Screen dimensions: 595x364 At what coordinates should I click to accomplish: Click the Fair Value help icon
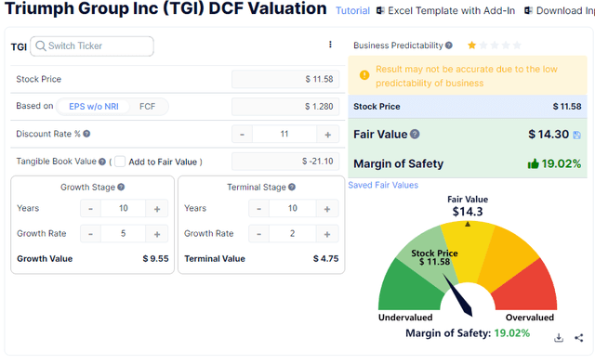[415, 134]
